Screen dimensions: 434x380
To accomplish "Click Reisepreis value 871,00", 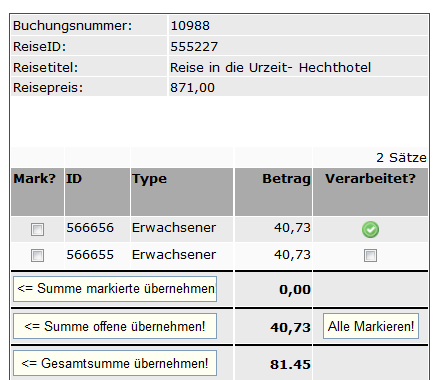I will click(192, 88).
